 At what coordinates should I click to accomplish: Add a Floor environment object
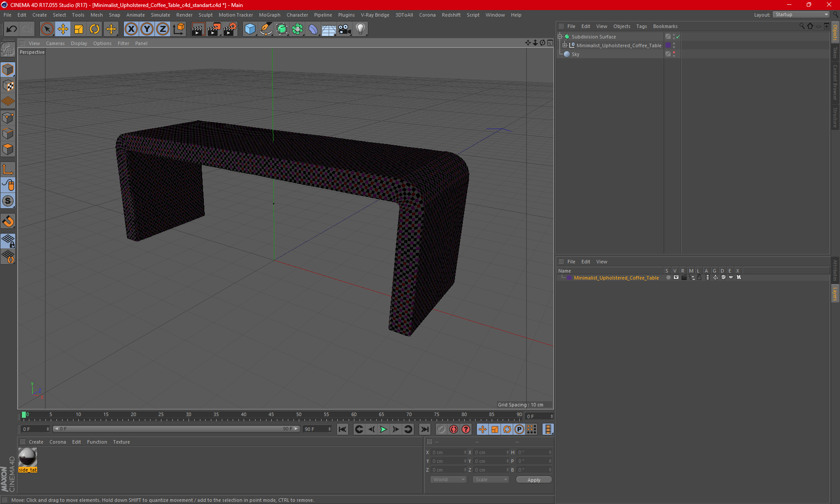329,29
